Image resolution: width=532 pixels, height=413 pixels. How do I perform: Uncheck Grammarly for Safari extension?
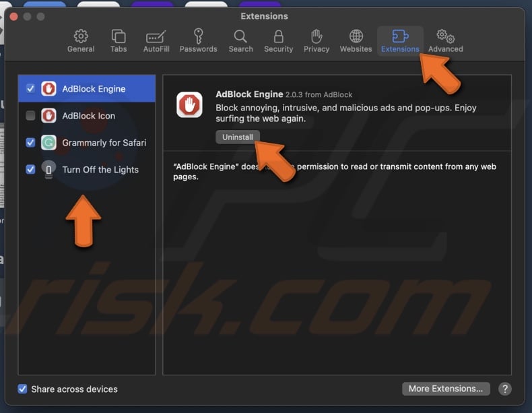coord(30,143)
